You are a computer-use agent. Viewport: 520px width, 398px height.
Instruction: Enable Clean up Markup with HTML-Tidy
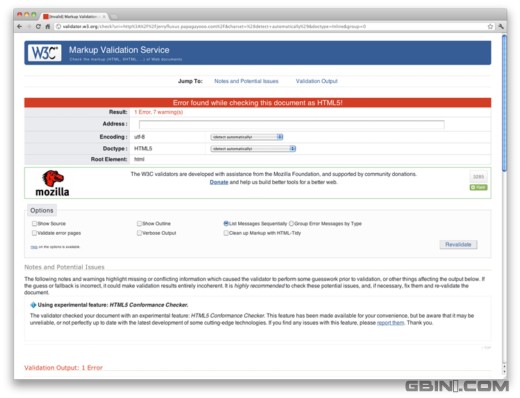coord(226,233)
